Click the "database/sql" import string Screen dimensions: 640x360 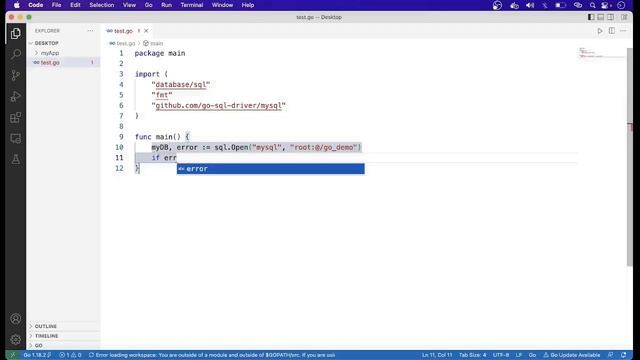[181, 84]
